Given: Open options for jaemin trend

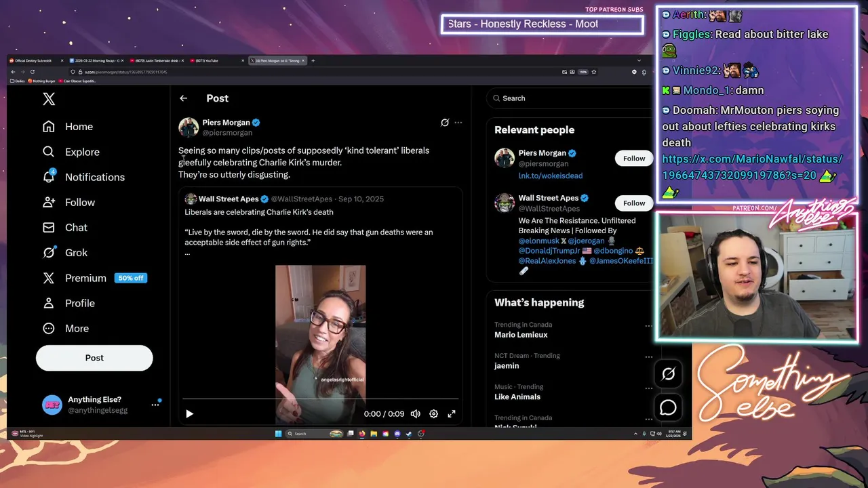Looking at the screenshot, I should point(649,357).
